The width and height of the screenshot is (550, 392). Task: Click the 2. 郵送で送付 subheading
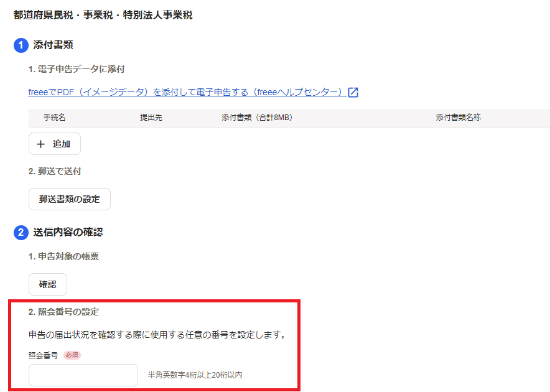tap(55, 171)
